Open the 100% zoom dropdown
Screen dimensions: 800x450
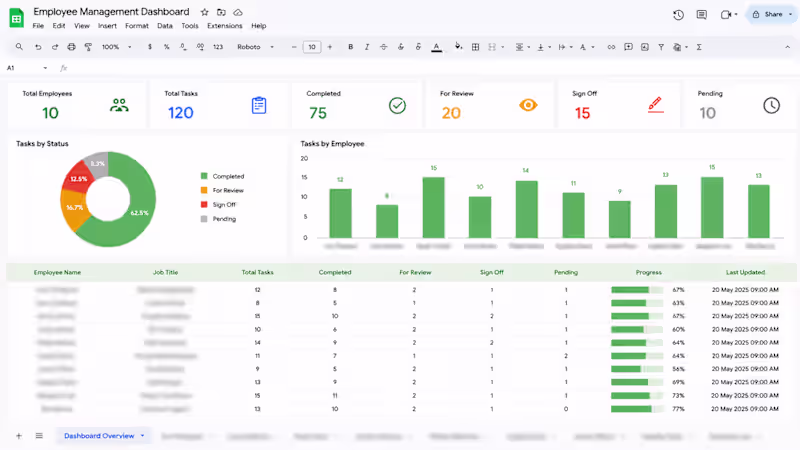pos(116,47)
